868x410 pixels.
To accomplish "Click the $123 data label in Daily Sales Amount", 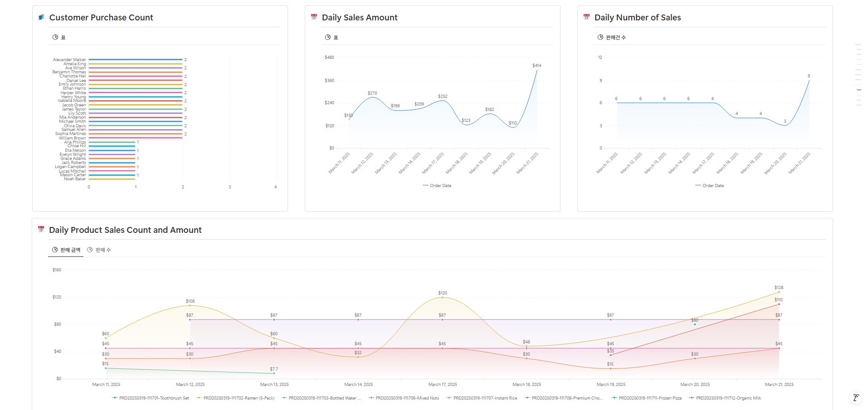I will tap(466, 121).
